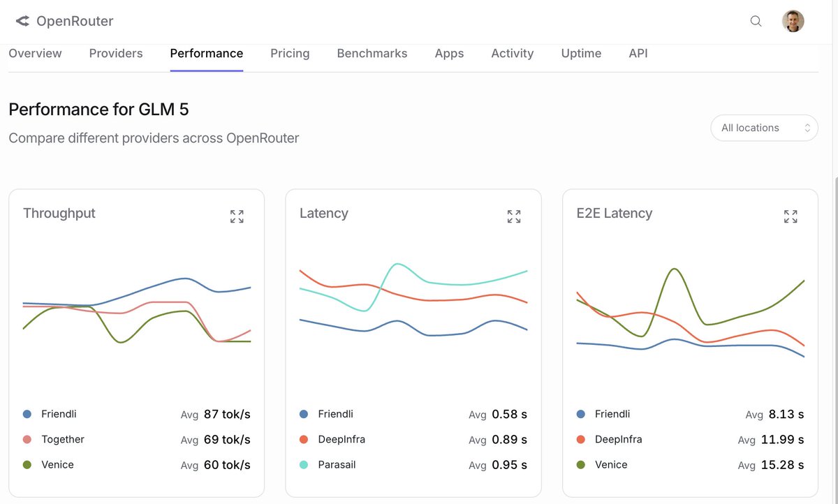Select the Performance tab
Image resolution: width=838 pixels, height=504 pixels.
207,53
